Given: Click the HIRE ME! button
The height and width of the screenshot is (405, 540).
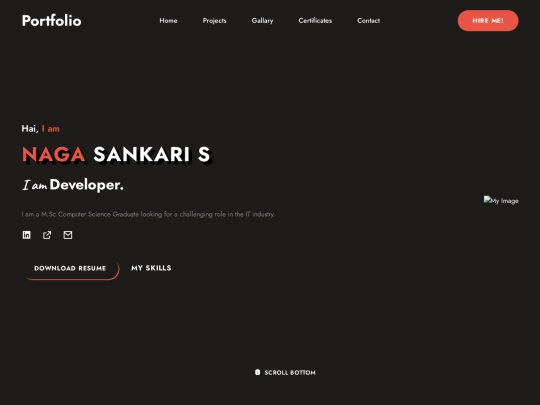Looking at the screenshot, I should (488, 21).
